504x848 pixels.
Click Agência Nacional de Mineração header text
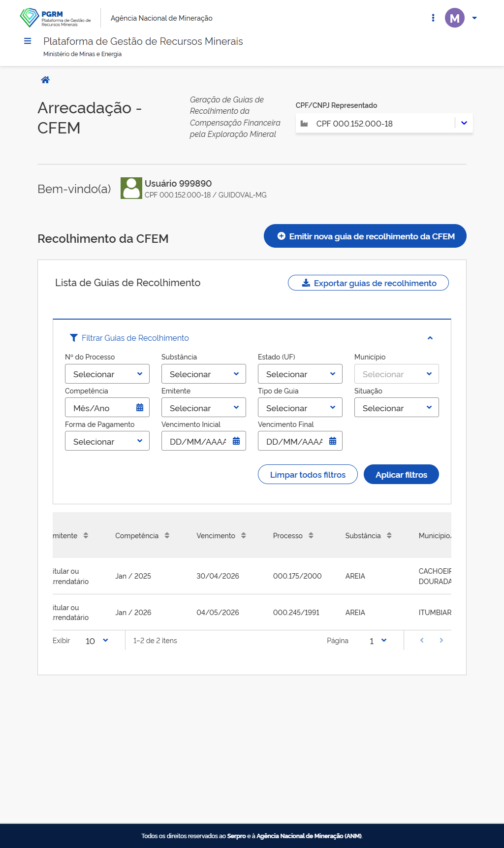click(161, 18)
